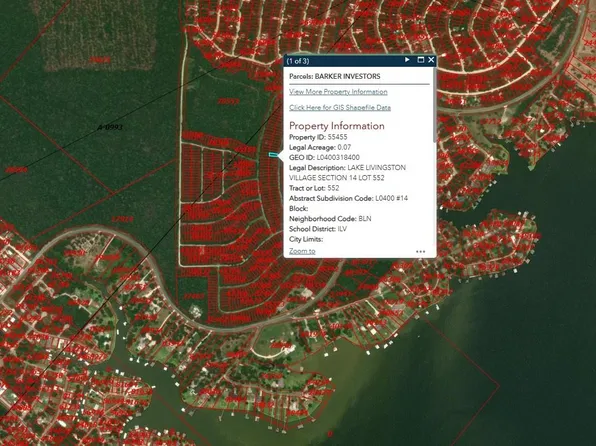Click Here for GIS Shapefile Data

pyautogui.click(x=340, y=108)
